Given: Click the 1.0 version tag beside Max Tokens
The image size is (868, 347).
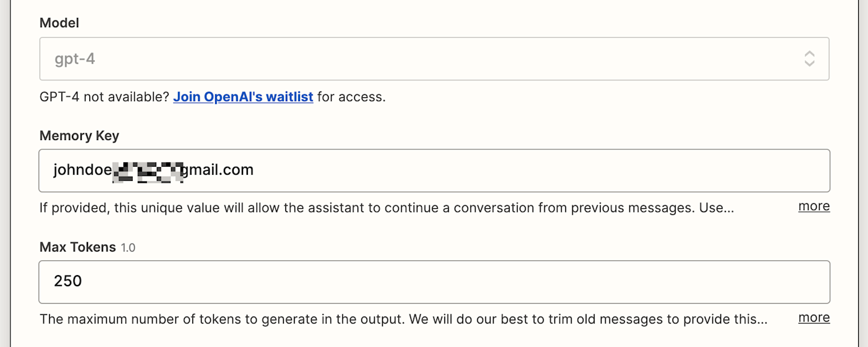Looking at the screenshot, I should click(128, 248).
